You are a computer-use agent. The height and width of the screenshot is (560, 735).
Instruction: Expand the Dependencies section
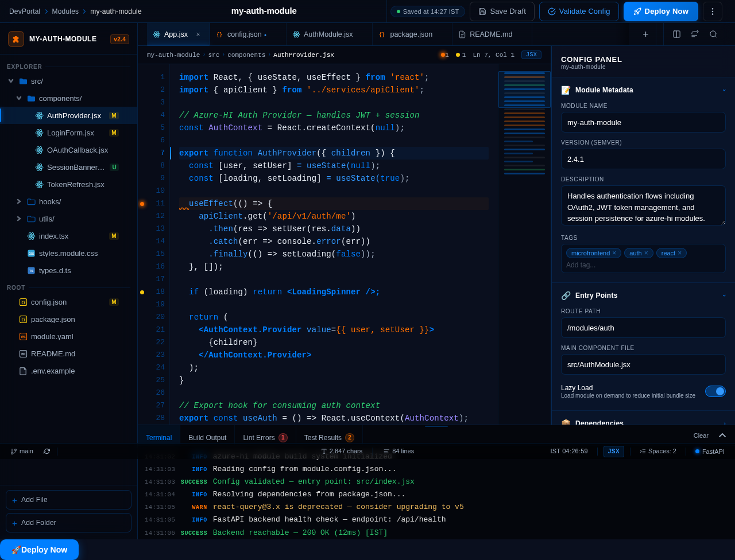pyautogui.click(x=643, y=423)
